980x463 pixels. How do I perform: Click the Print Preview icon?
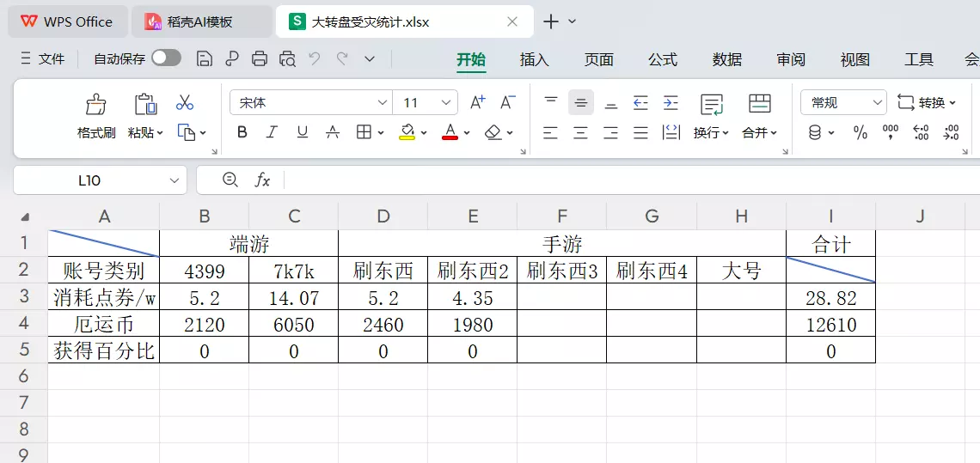(x=287, y=58)
